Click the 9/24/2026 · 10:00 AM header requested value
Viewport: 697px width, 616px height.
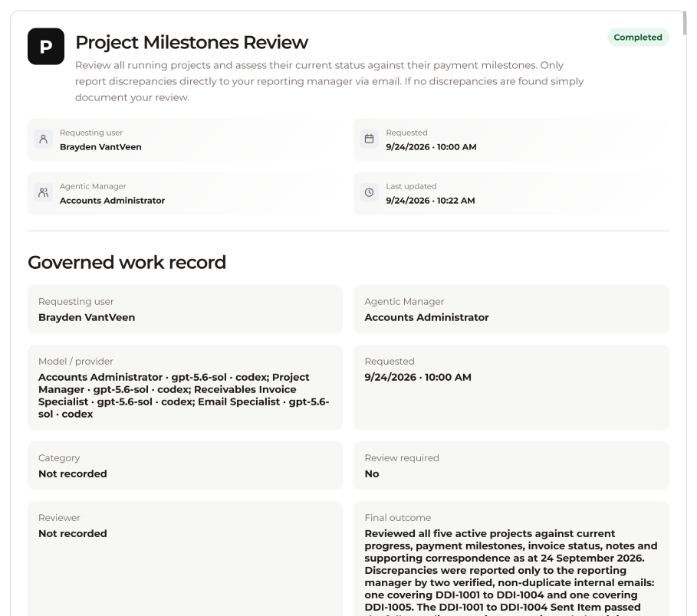431,147
